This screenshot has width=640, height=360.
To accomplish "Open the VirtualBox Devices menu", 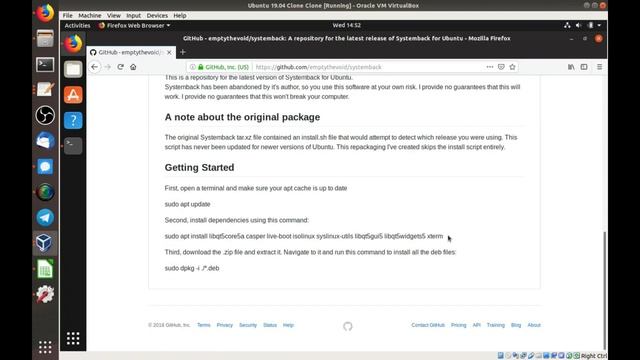I will point(157,16).
